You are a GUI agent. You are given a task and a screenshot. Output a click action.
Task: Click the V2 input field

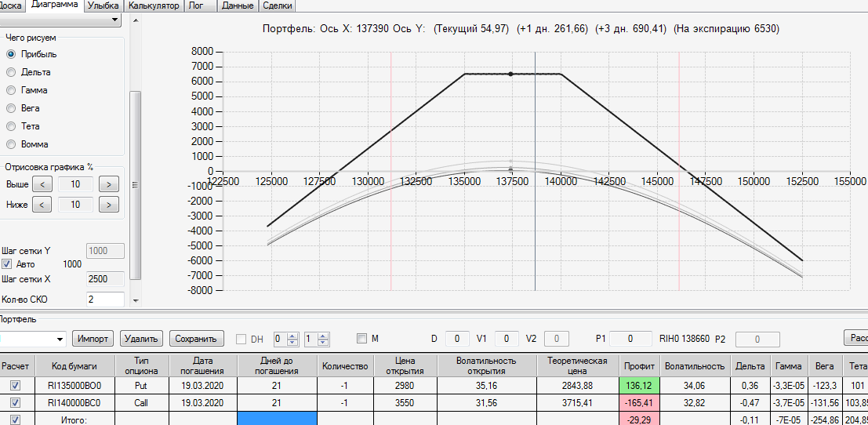click(x=557, y=339)
